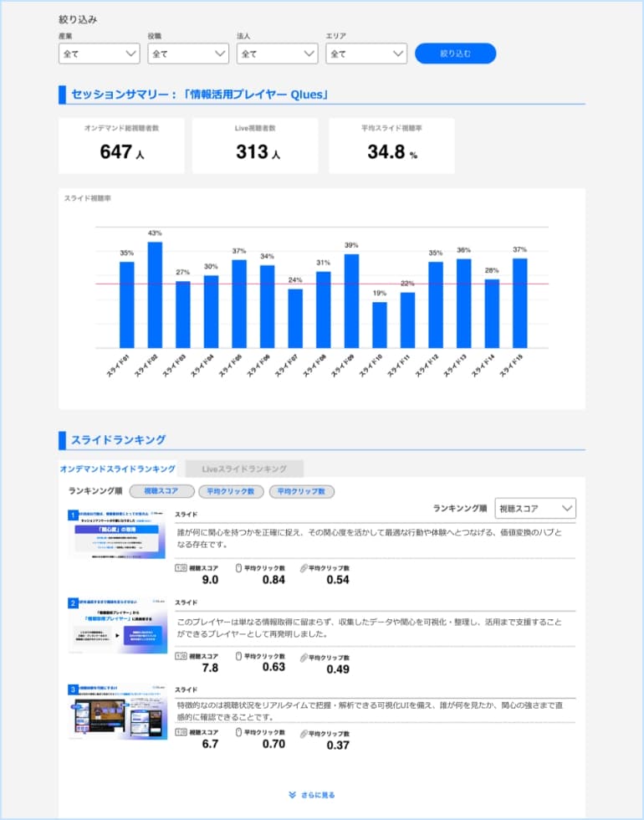Click the 0.63 平均クリック数 value
The width and height of the screenshot is (644, 820).
274,667
